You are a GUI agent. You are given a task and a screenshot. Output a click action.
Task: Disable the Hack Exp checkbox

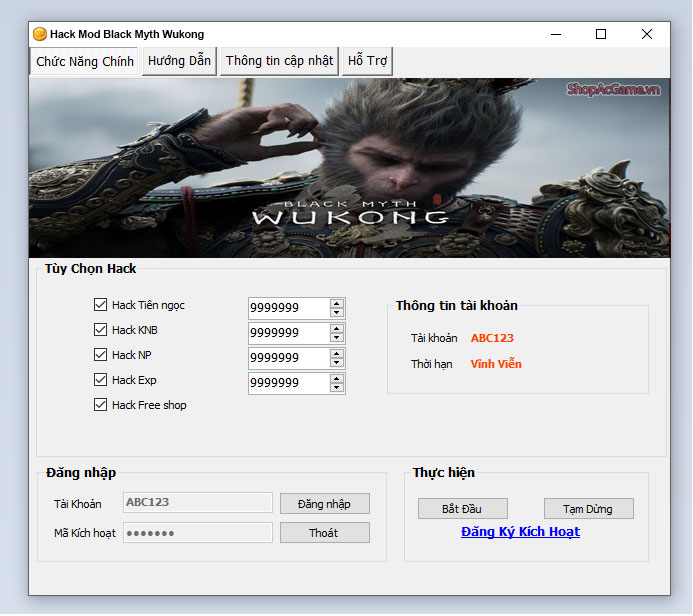[x=100, y=380]
